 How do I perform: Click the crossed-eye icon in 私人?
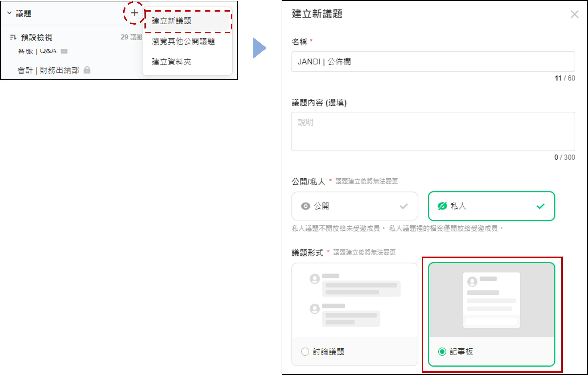pyautogui.click(x=442, y=206)
